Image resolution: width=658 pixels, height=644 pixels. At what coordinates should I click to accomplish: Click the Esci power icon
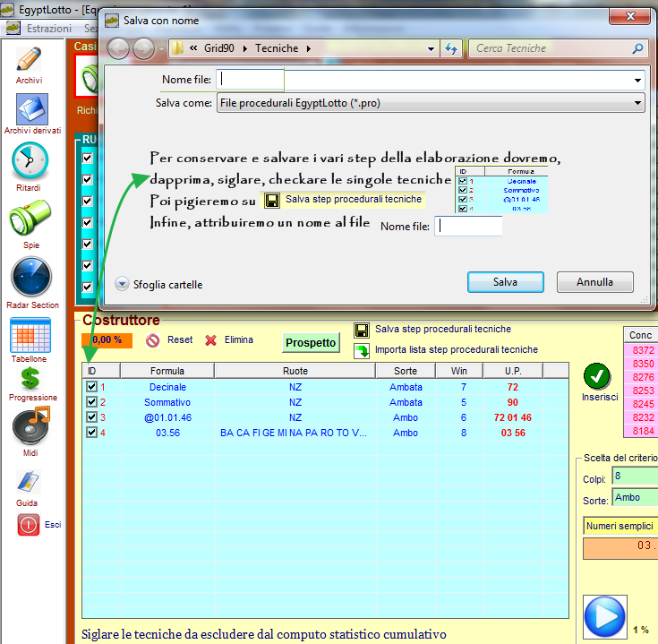29,525
